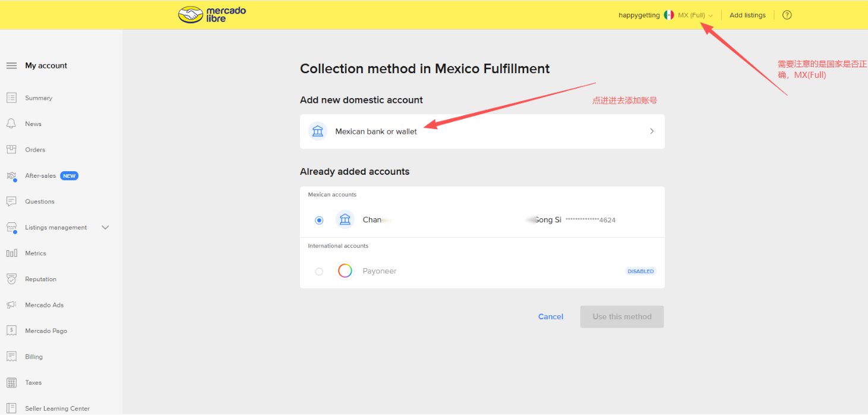Toggle the hamburger menu icon
This screenshot has width=868, height=415.
click(x=11, y=66)
